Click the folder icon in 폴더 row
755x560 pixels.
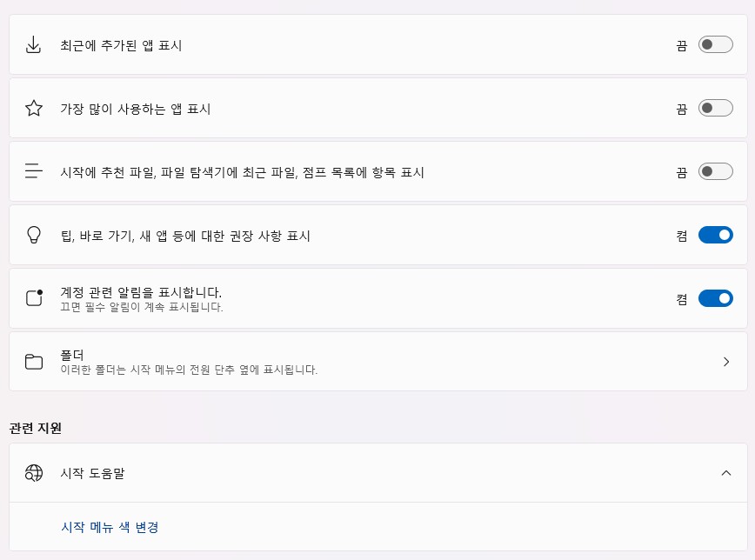coord(34,362)
